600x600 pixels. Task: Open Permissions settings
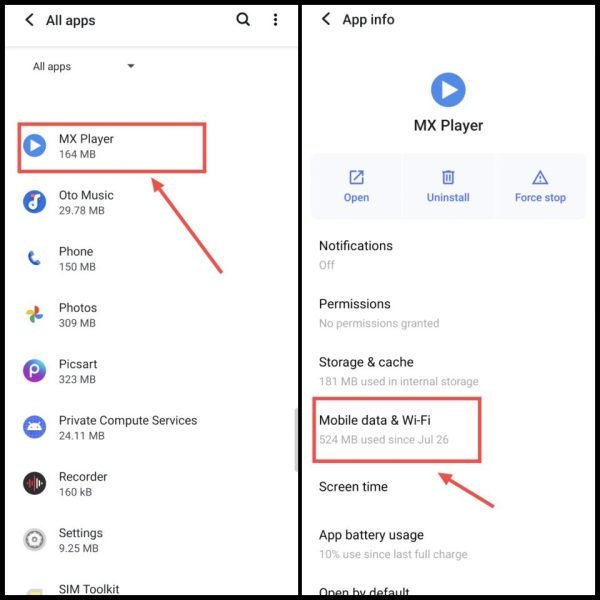pyautogui.click(x=448, y=313)
